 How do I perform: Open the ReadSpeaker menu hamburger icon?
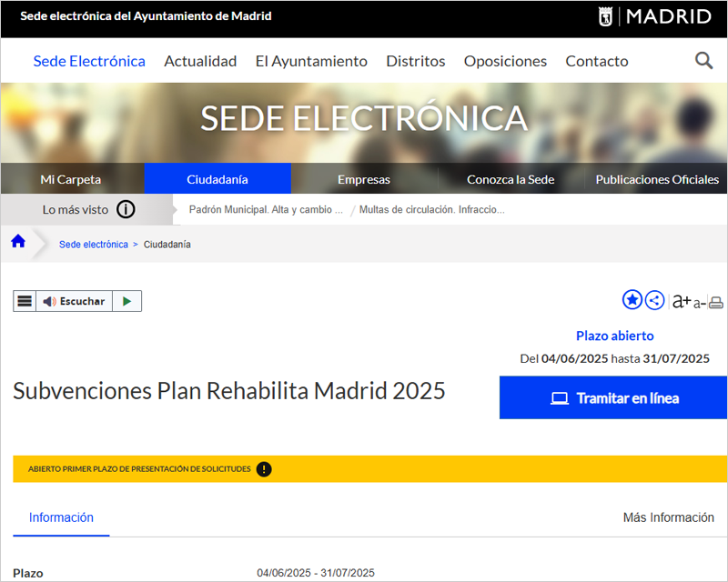(x=25, y=301)
